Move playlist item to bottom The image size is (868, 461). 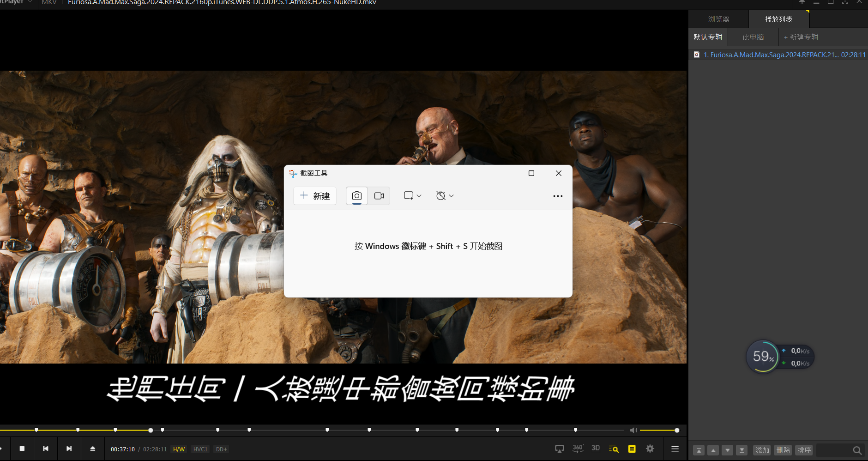pos(742,450)
